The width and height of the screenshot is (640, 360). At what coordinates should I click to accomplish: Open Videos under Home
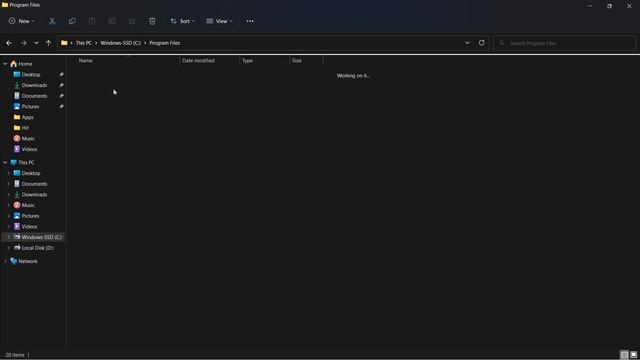tap(29, 149)
